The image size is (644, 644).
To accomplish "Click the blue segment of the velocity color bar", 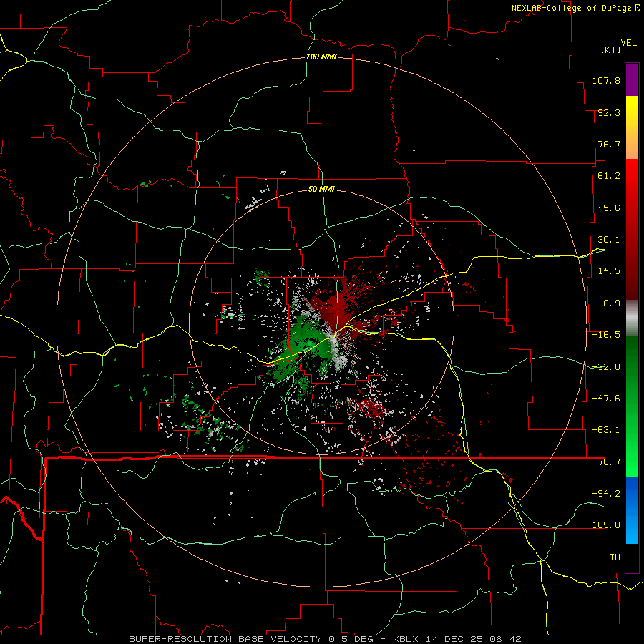I will [x=632, y=510].
